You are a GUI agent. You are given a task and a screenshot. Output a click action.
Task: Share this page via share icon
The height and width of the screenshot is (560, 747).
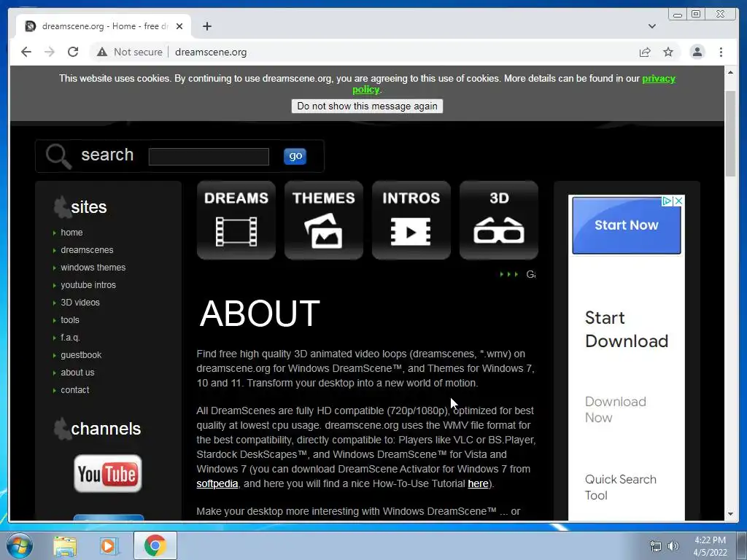tap(645, 52)
